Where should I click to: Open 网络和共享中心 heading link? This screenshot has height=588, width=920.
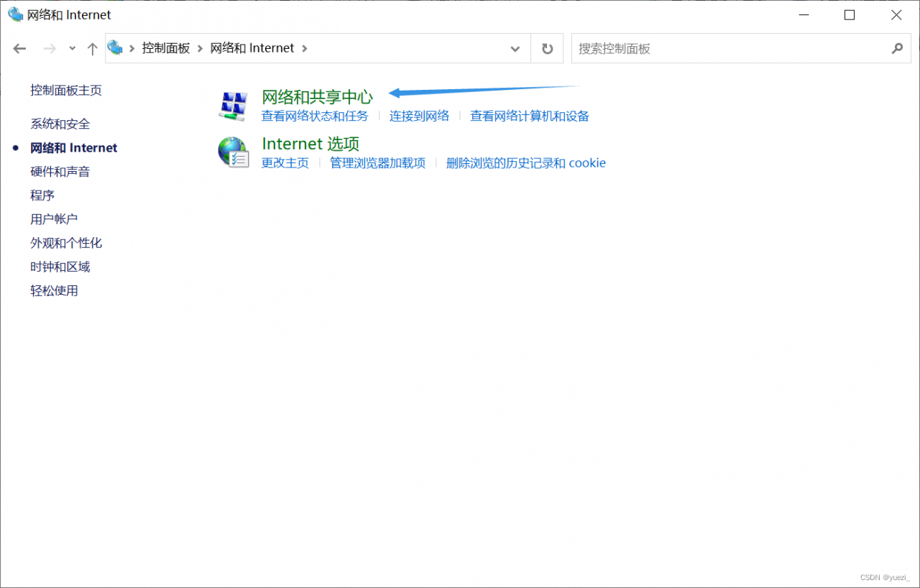point(317,96)
